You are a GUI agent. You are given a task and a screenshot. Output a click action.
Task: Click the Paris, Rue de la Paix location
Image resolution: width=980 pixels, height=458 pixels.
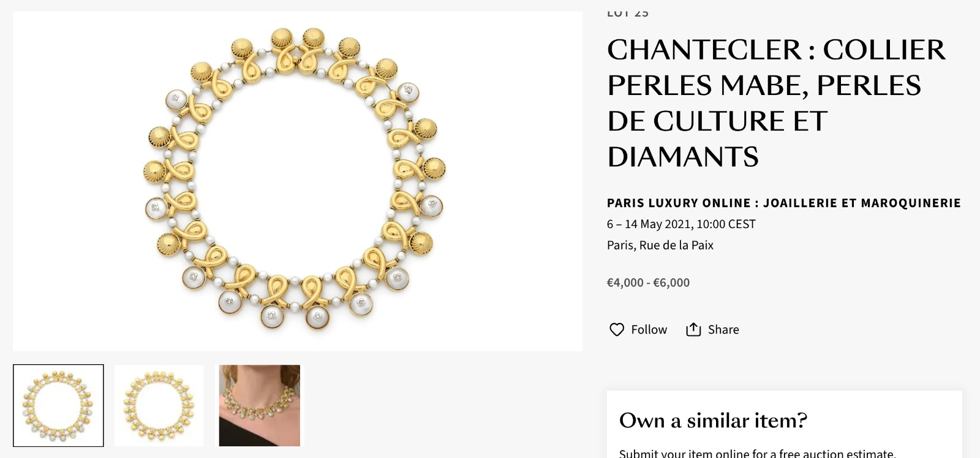pyautogui.click(x=660, y=245)
